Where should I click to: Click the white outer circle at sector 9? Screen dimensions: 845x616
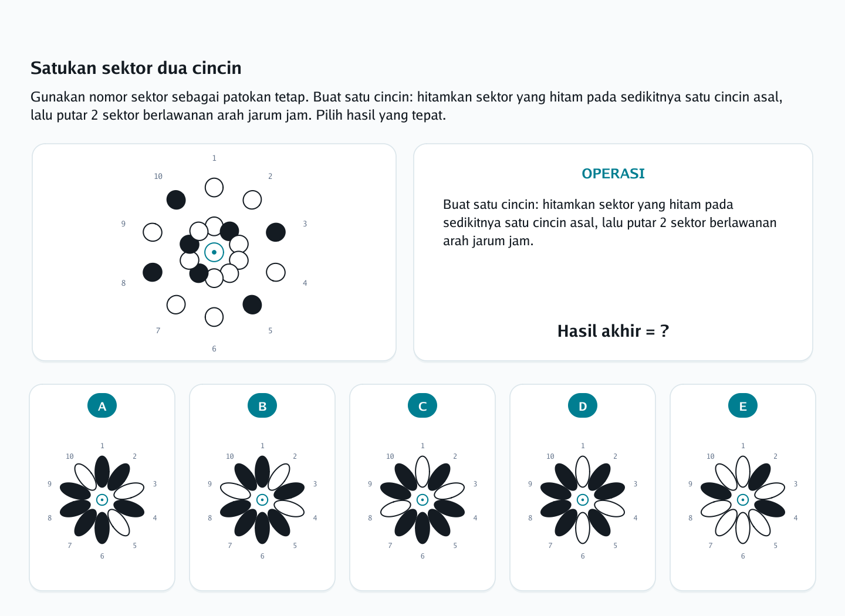pos(153,232)
